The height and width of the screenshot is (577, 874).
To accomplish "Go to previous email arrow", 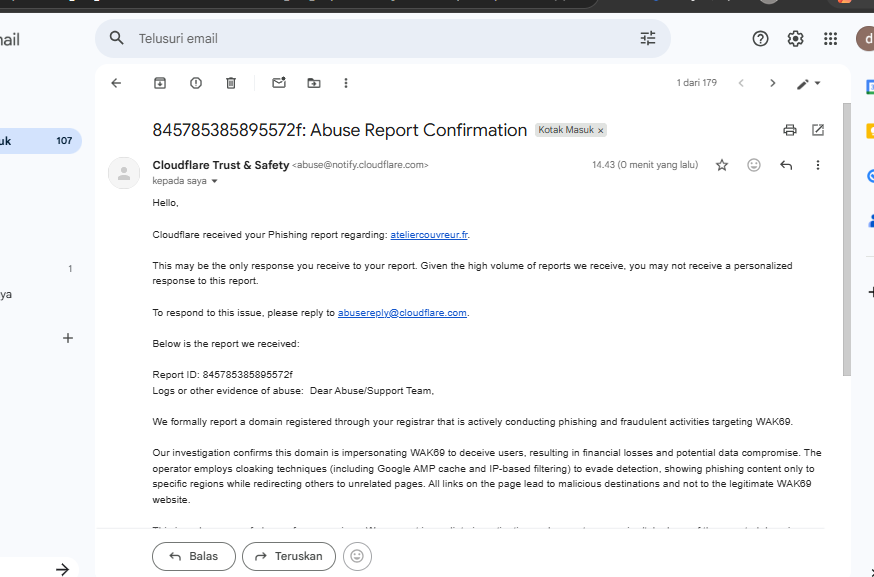I will (x=741, y=83).
